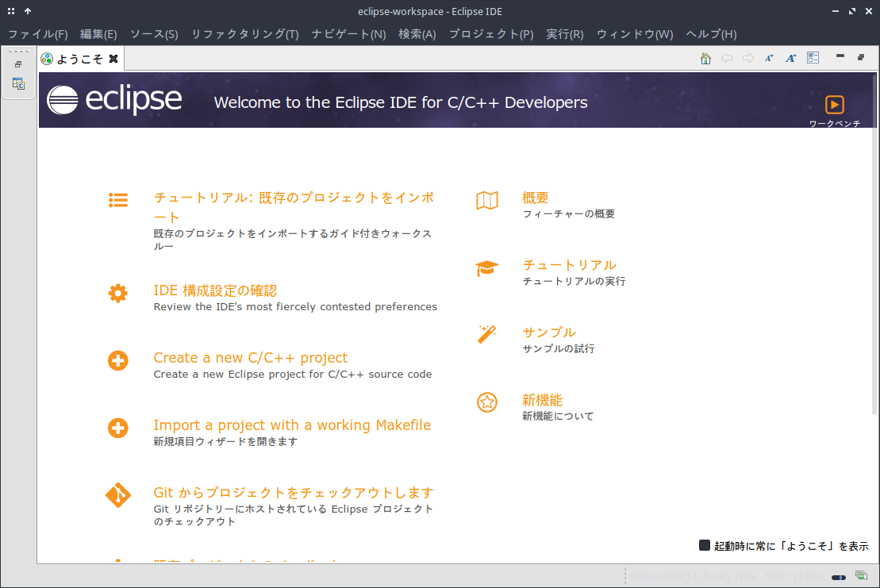Click the restore icon in left trim
The height and width of the screenshot is (588, 880).
tap(18, 64)
